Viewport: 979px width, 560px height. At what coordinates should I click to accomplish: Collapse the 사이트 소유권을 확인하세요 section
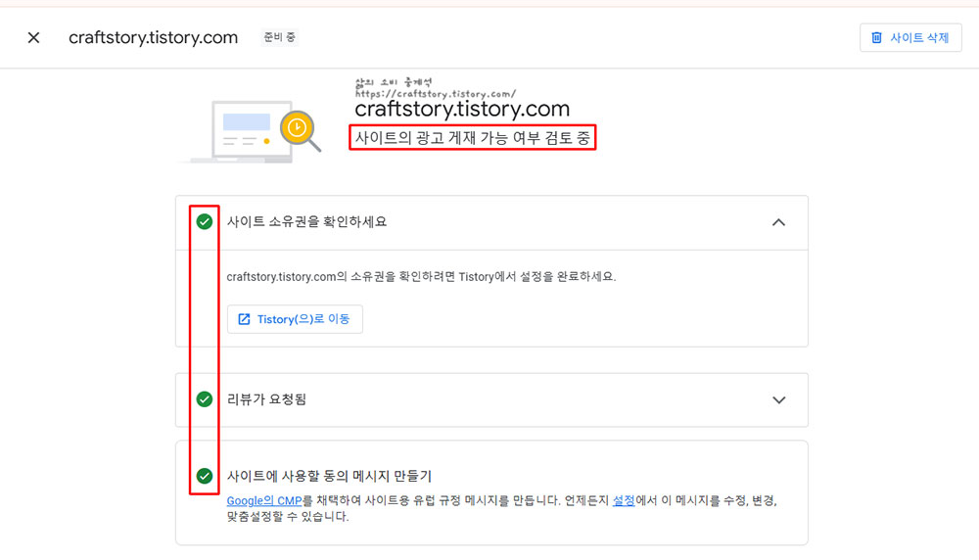(778, 222)
